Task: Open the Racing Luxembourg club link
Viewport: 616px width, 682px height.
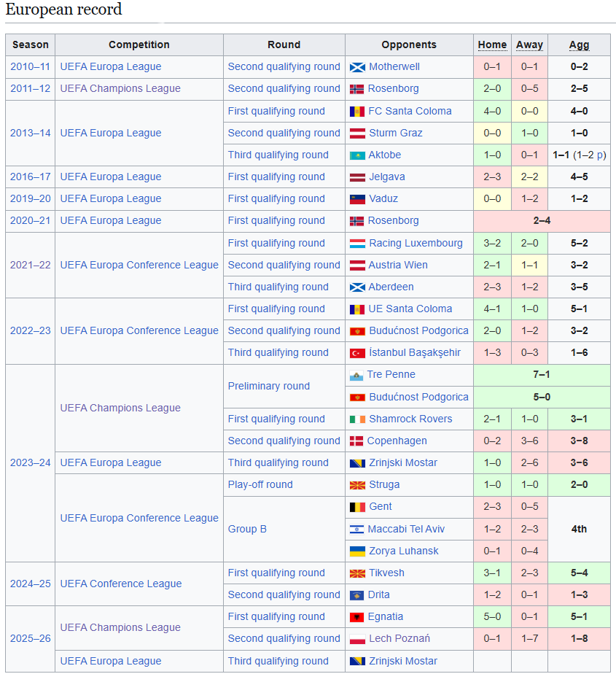Action: pyautogui.click(x=416, y=243)
